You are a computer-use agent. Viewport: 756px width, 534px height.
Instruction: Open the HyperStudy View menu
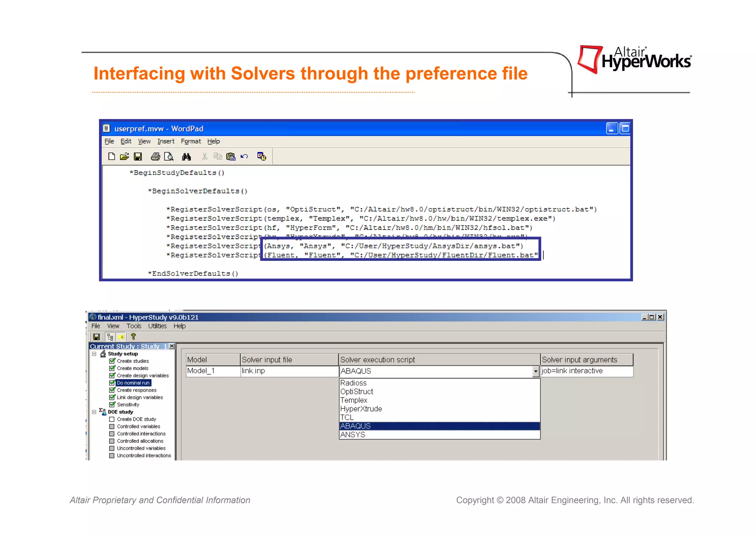tap(113, 326)
